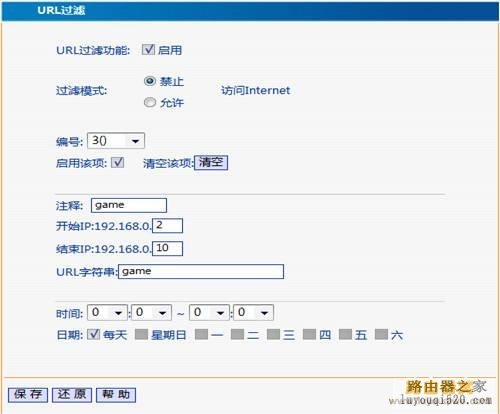Viewport: 500px width, 414px height.
Task: Toggle the 每天 date checkbox
Action: pos(93,334)
